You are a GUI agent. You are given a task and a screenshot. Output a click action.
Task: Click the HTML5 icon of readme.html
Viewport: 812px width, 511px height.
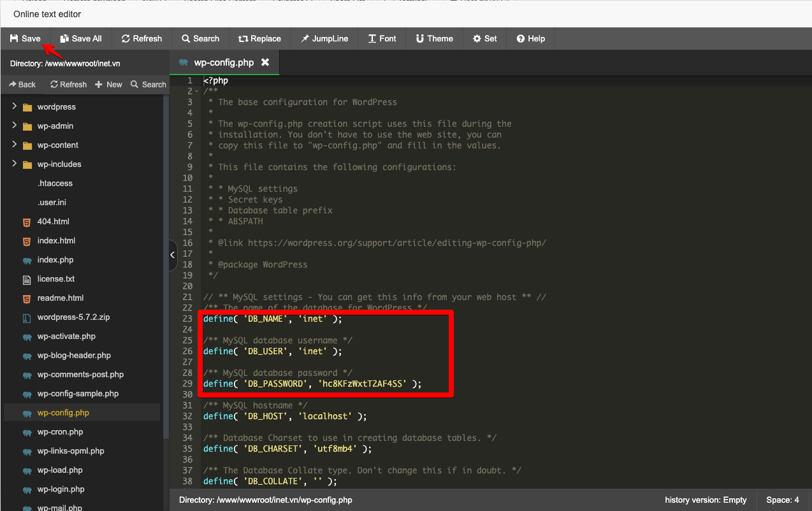(27, 298)
